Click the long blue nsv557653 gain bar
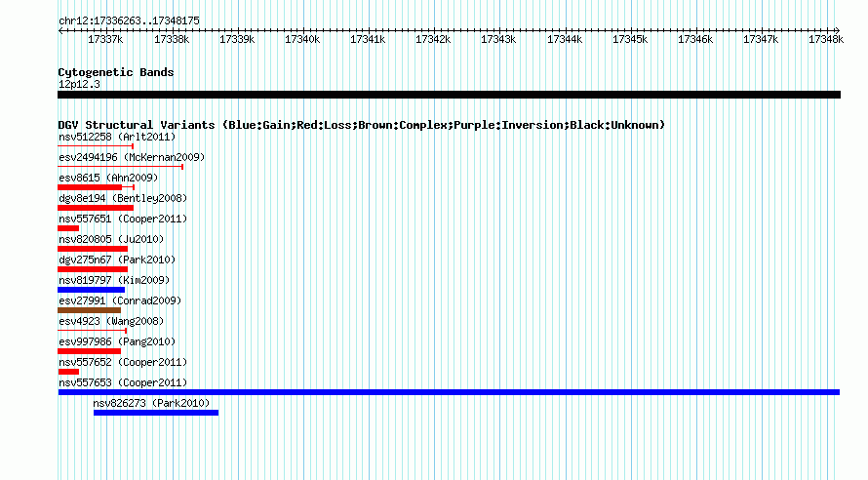The image size is (868, 480). click(x=449, y=392)
